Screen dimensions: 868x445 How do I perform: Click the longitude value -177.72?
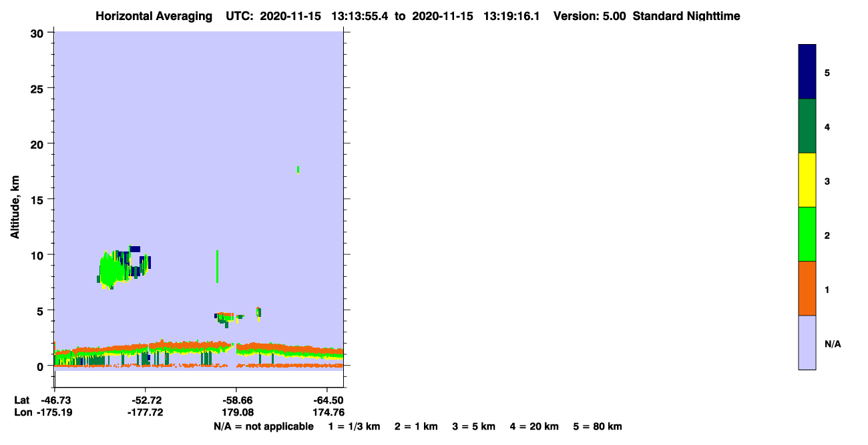145,412
